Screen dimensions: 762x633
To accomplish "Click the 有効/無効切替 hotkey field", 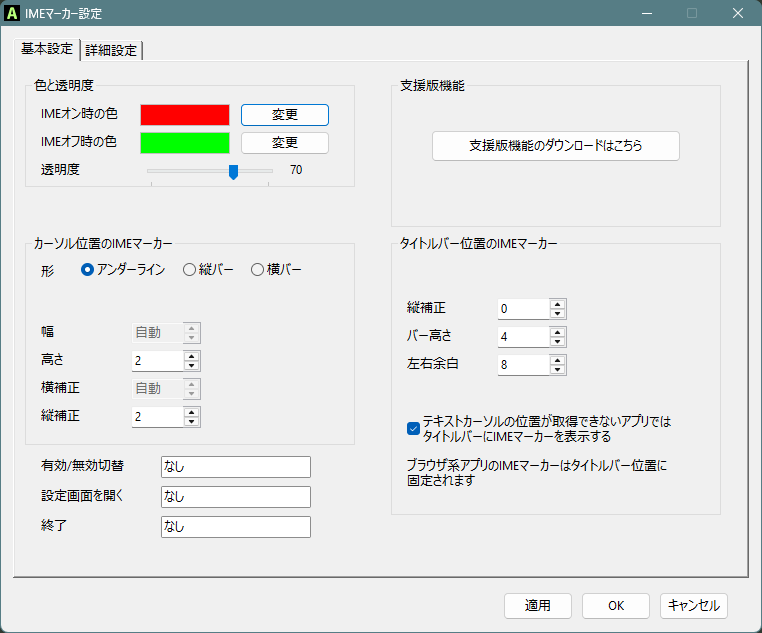I will (x=236, y=467).
